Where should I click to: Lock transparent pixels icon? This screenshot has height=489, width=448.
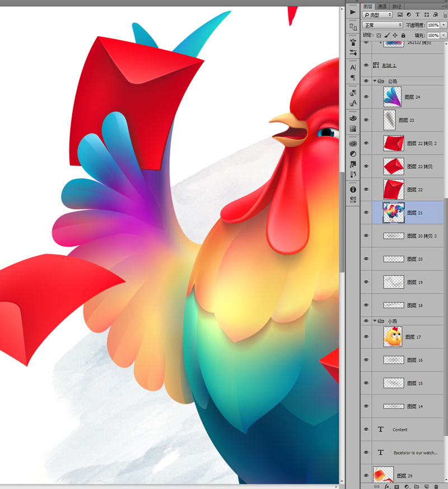[379, 35]
